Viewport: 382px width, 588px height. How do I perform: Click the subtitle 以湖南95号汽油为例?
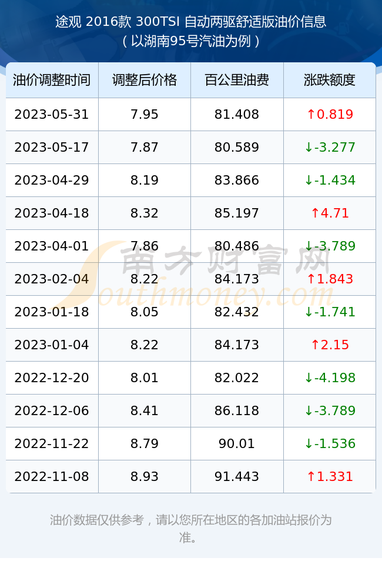191,41
